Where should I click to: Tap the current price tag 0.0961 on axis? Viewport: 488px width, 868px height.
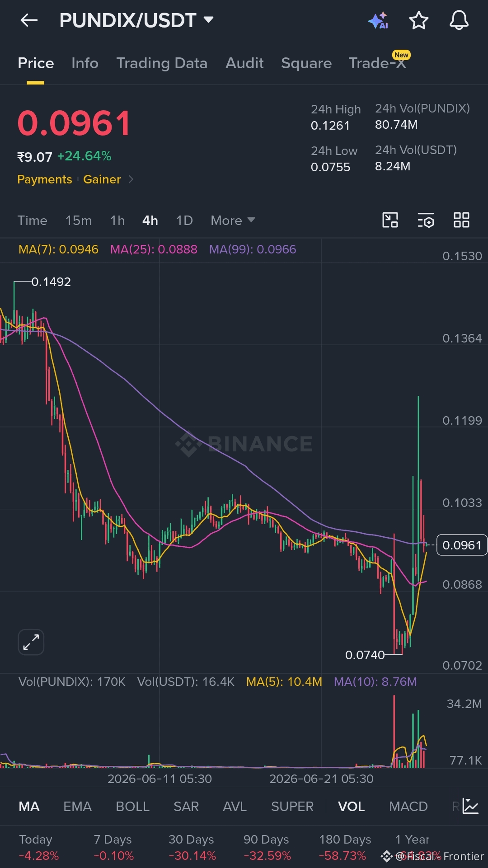pos(462,545)
